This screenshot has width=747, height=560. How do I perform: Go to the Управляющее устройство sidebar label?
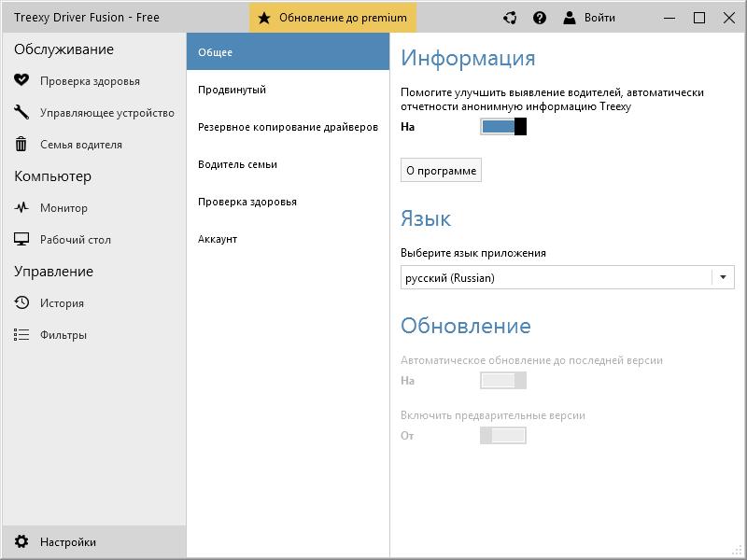point(107,113)
